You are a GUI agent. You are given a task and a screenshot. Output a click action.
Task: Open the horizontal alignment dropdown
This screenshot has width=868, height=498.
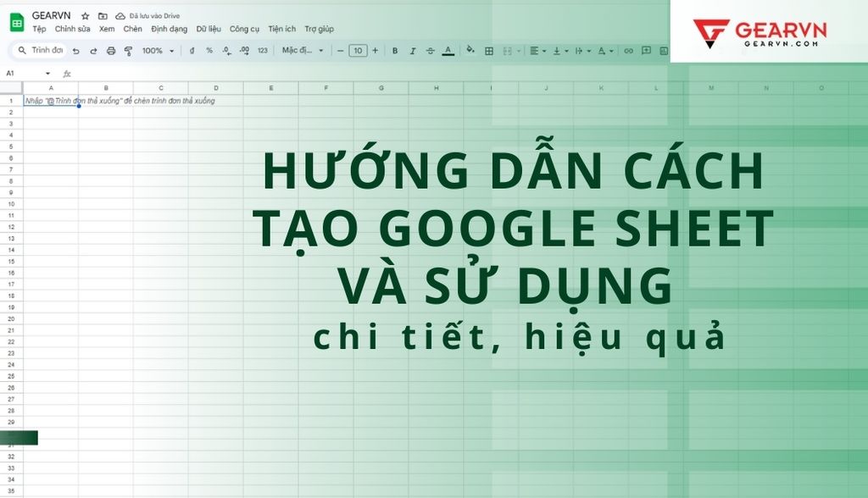pos(535,51)
